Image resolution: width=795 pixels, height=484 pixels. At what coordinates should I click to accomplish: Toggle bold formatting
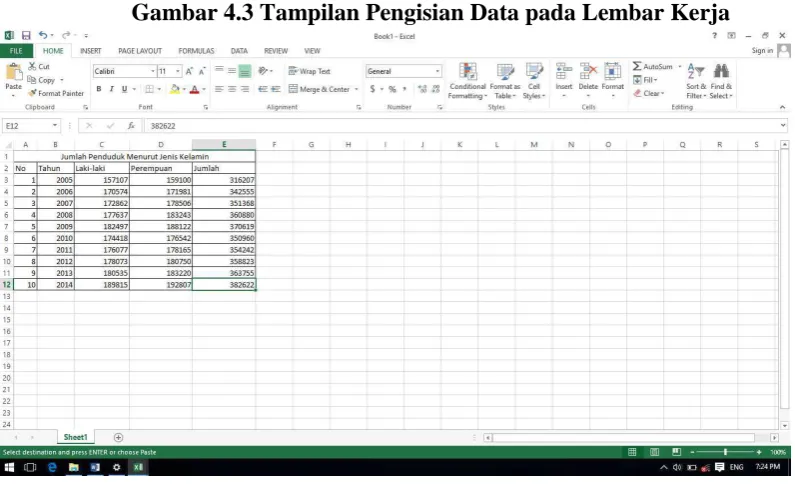(99, 89)
